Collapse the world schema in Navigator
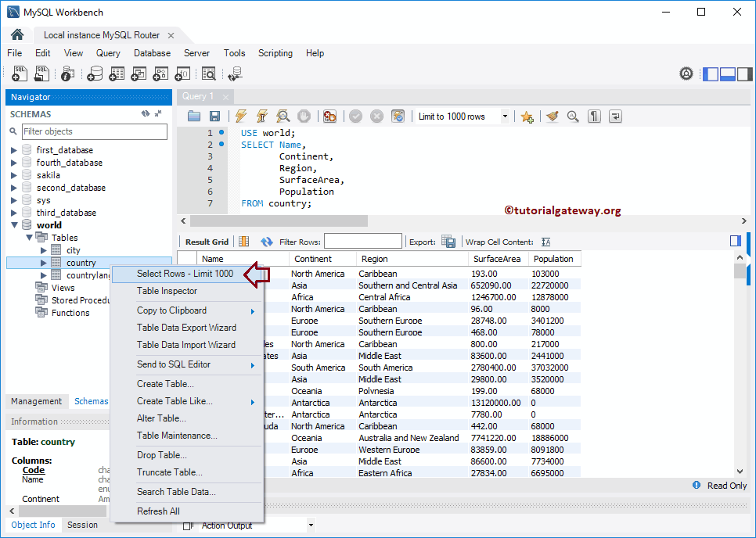Image resolution: width=756 pixels, height=538 pixels. tap(14, 224)
